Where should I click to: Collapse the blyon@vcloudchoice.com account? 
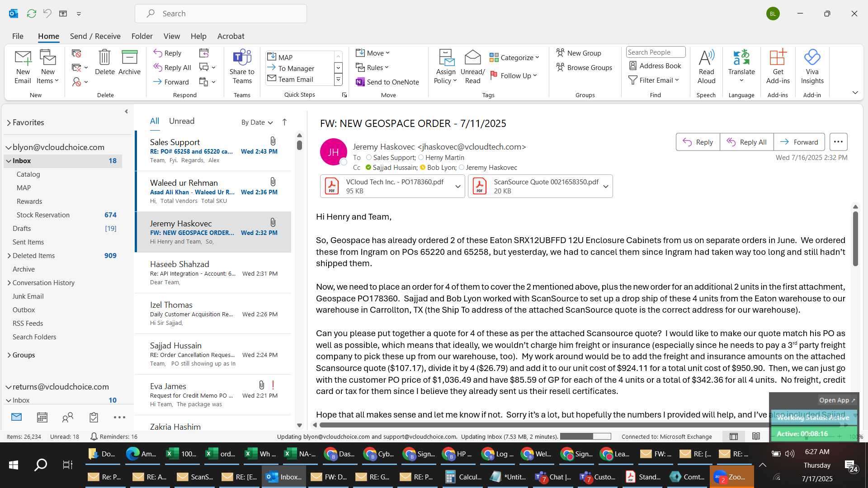coord(8,147)
